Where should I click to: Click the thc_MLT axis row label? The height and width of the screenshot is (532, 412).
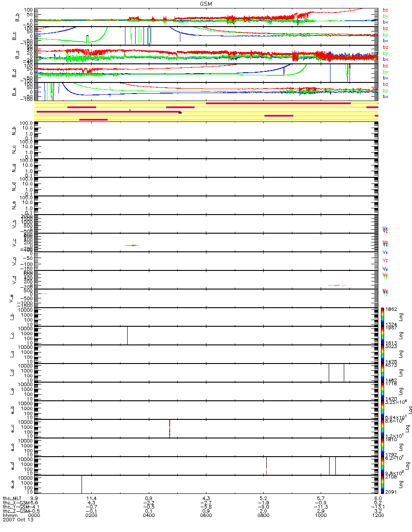click(12, 498)
